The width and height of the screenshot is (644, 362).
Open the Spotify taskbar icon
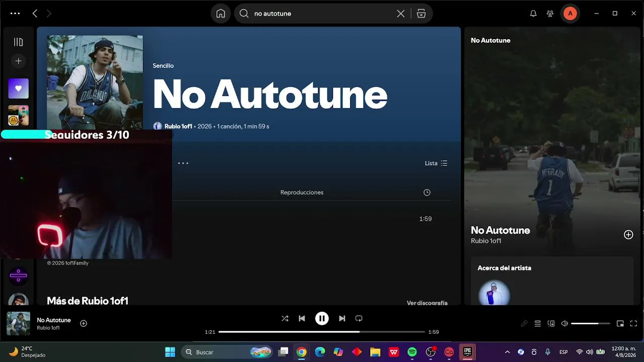pos(412,352)
